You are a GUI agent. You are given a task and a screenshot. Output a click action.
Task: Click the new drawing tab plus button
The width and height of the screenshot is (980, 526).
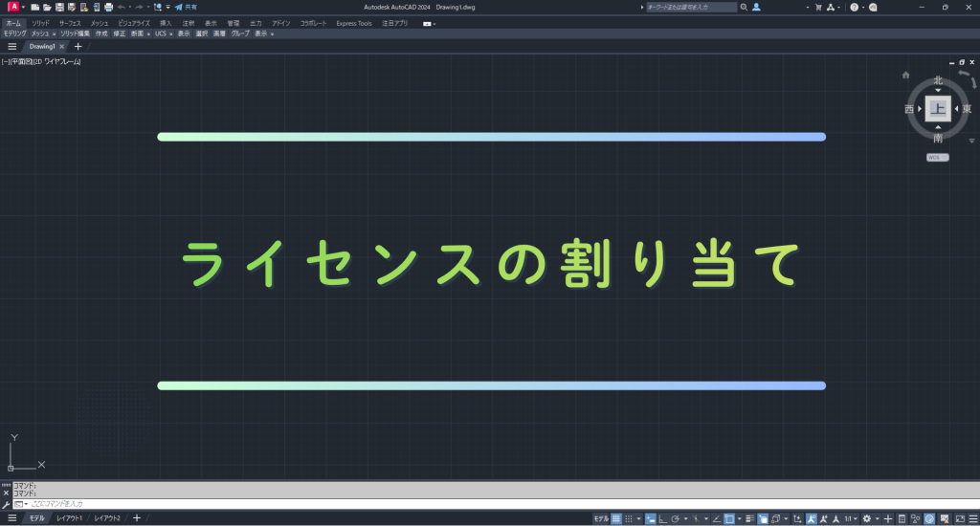pyautogui.click(x=78, y=46)
